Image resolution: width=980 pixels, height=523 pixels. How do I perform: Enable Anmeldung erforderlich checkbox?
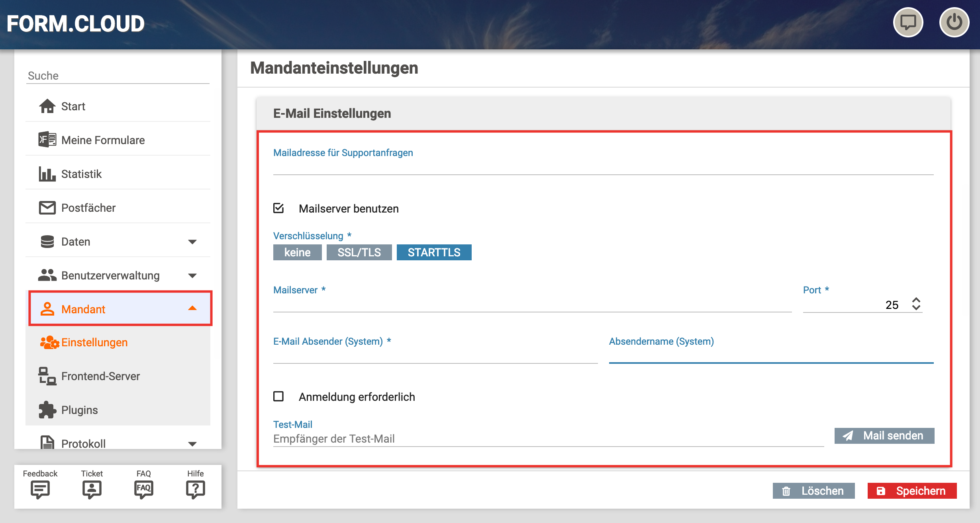278,396
